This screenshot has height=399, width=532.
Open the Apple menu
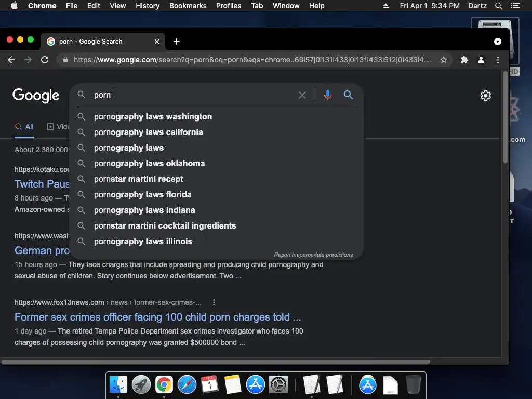click(x=14, y=5)
